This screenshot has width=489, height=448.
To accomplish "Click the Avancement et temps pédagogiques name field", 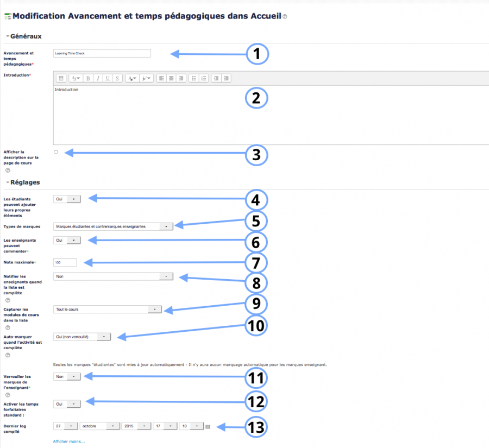I will (x=102, y=53).
